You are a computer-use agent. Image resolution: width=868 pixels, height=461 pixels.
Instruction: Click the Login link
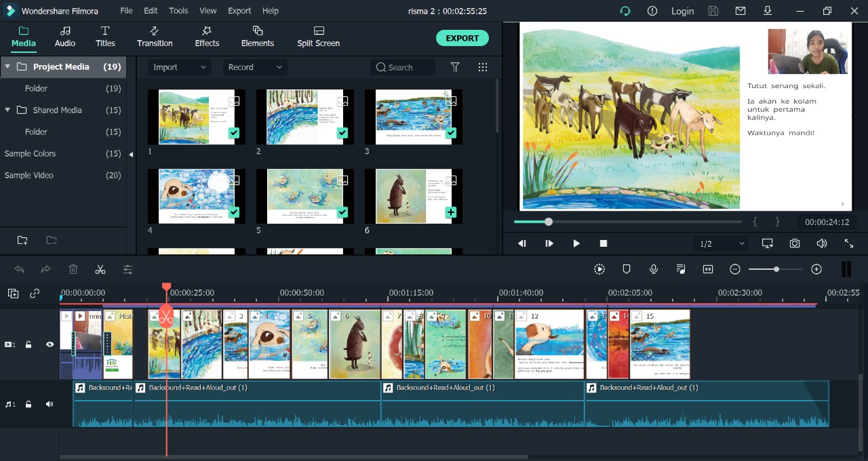[682, 11]
